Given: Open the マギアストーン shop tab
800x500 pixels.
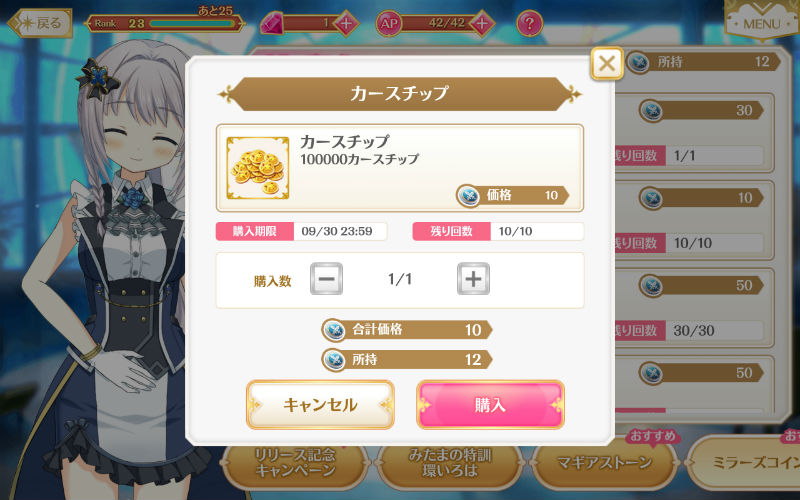Looking at the screenshot, I should pos(604,463).
